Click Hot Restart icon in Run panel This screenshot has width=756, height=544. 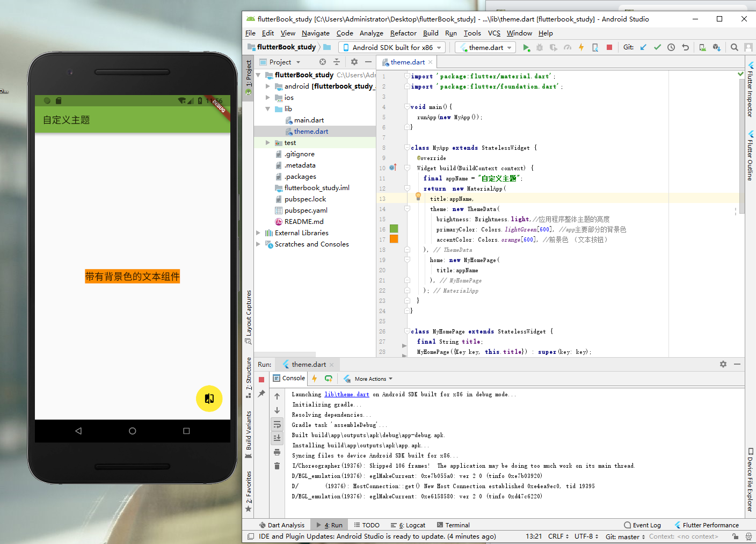[329, 379]
